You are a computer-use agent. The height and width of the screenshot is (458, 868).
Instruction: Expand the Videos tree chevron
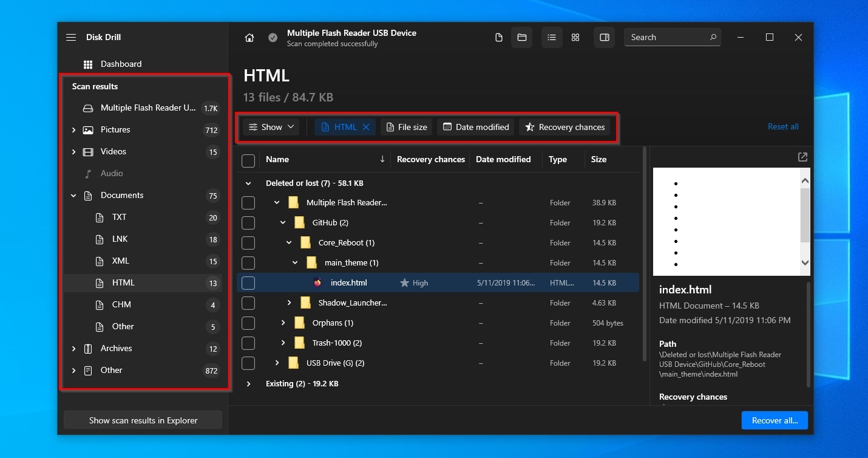[x=73, y=152]
